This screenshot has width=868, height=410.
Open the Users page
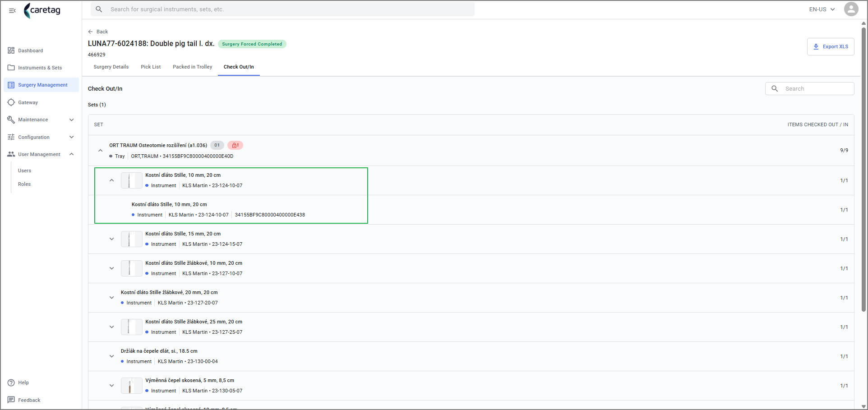click(x=24, y=170)
